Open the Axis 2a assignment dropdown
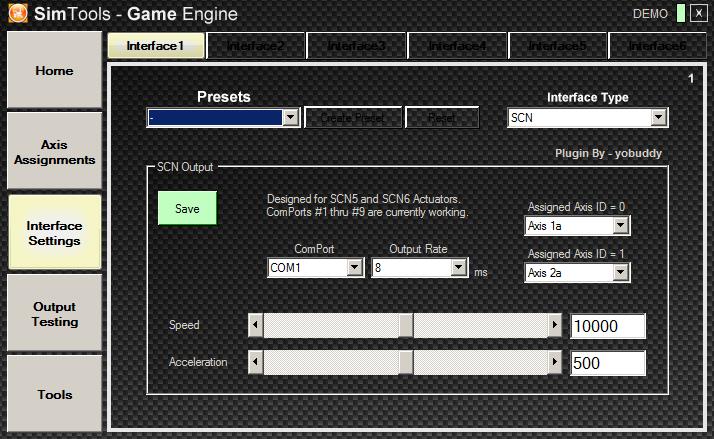Viewport: 714px width, 439px height. tap(577, 273)
